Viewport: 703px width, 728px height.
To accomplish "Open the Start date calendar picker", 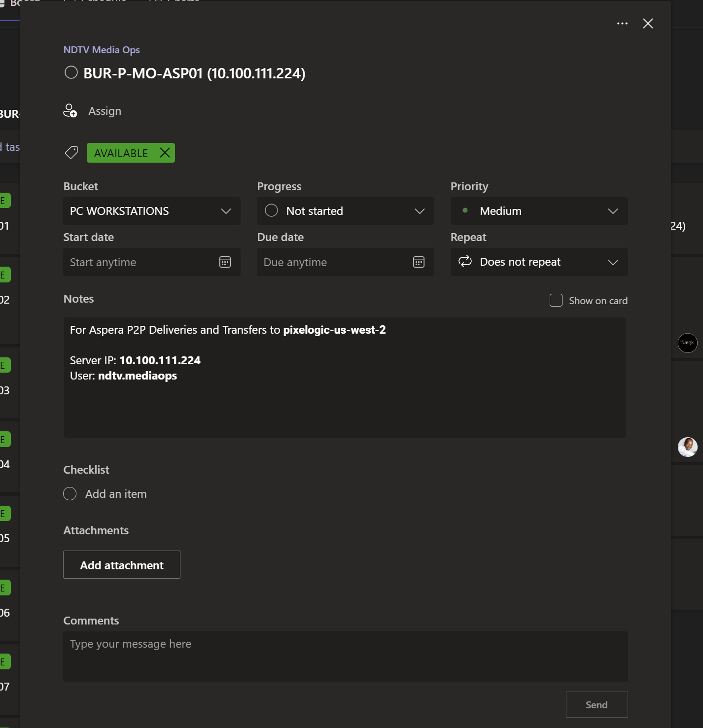I will click(225, 262).
